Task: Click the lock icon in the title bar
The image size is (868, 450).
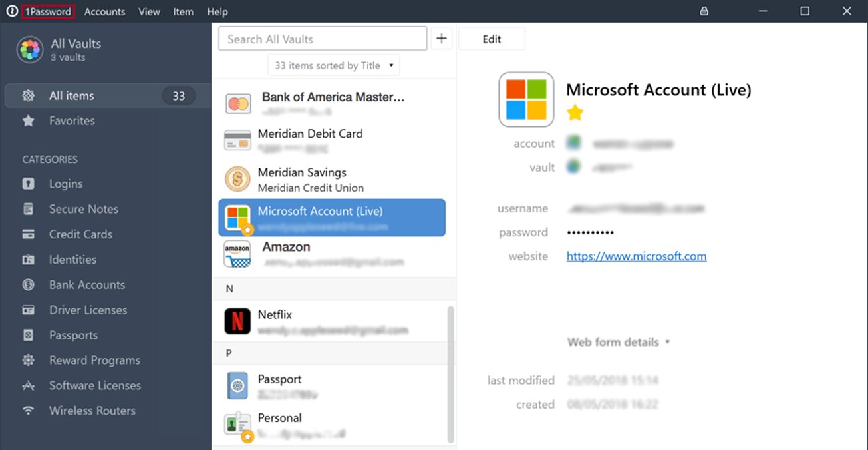Action: (x=704, y=11)
